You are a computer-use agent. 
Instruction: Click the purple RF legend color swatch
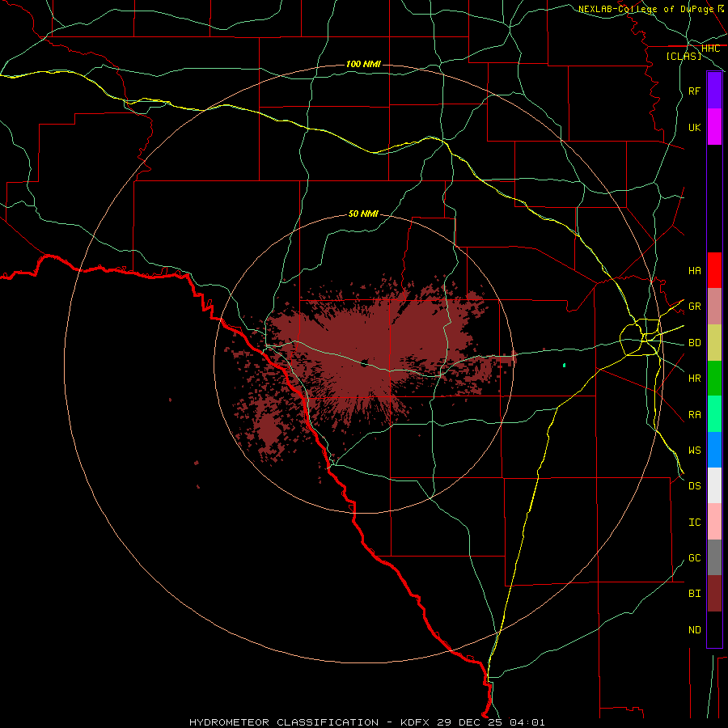click(x=714, y=90)
